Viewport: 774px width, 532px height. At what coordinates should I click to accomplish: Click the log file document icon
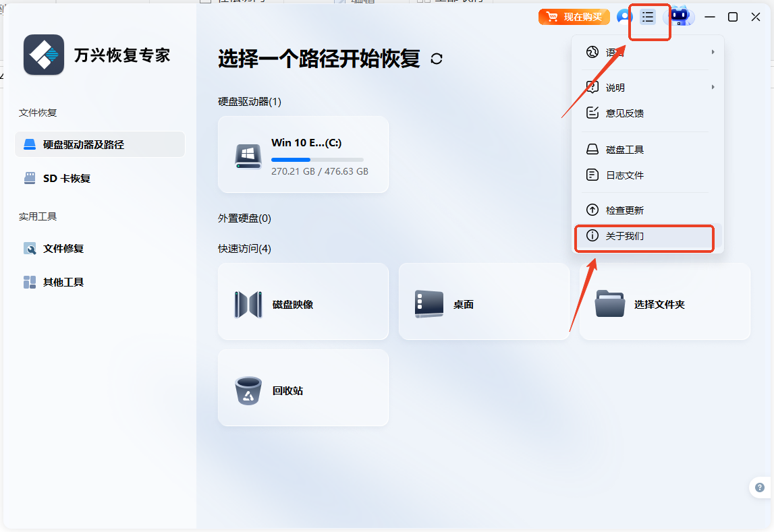[592, 175]
